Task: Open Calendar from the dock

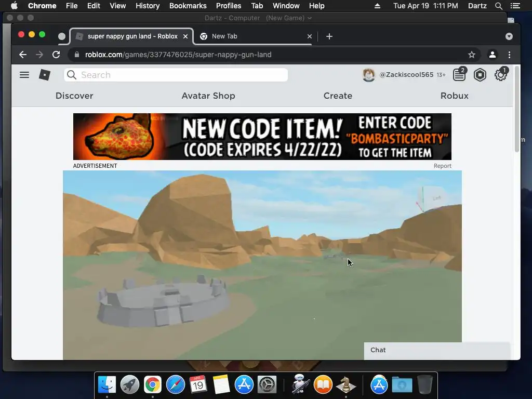Action: 198,385
